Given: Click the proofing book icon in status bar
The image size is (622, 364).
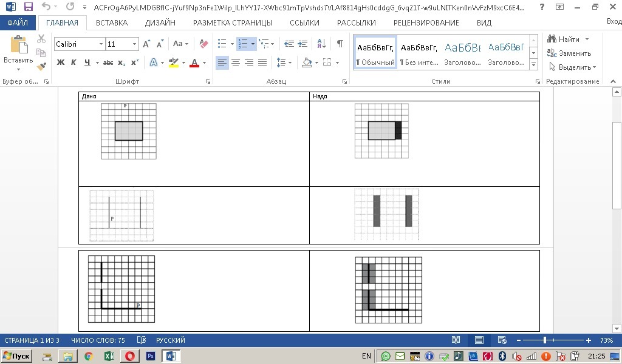Looking at the screenshot, I should [141, 340].
